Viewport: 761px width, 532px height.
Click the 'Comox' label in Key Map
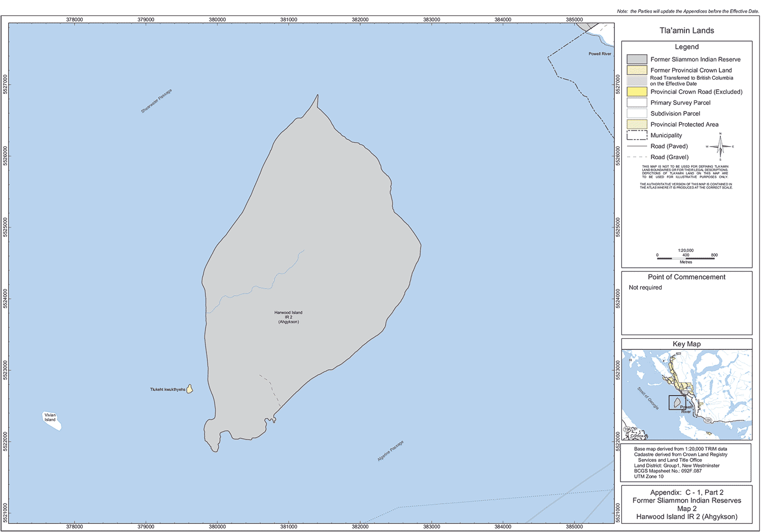point(637,436)
